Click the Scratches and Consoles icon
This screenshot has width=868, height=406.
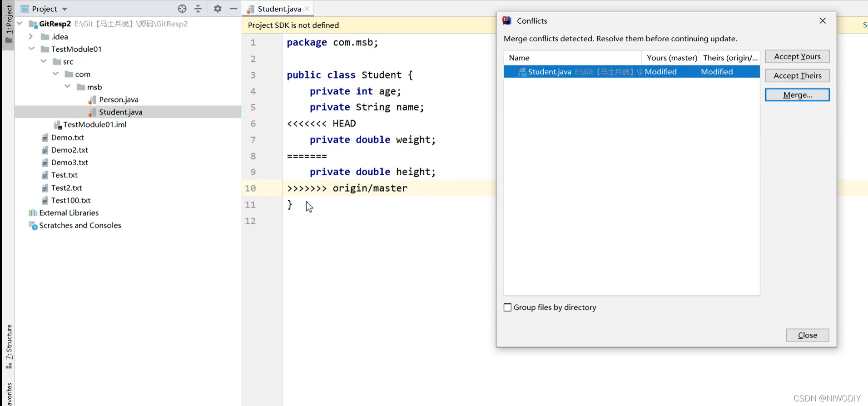(33, 225)
